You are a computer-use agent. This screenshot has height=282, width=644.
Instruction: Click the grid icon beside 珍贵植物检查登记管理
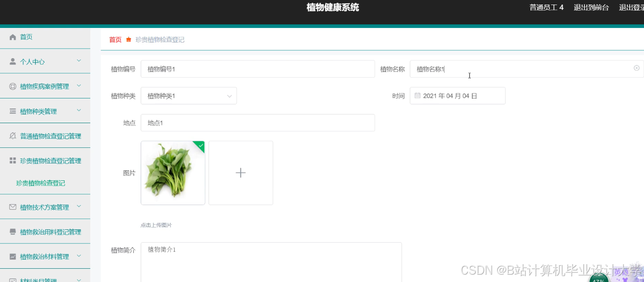(x=13, y=161)
